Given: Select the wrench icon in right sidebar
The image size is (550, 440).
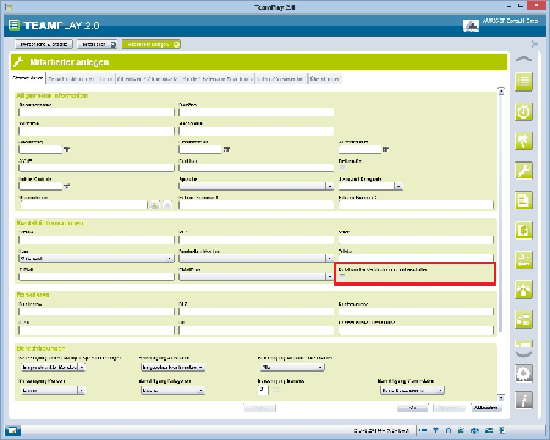Looking at the screenshot, I should pyautogui.click(x=524, y=171).
